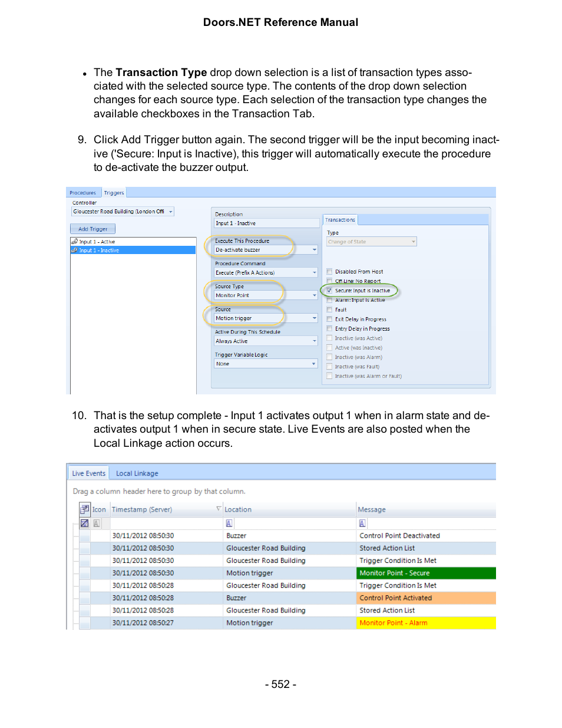Click the Location column filter condition icon
Viewport: 562px width, 728px height.
pyautogui.click(x=229, y=523)
